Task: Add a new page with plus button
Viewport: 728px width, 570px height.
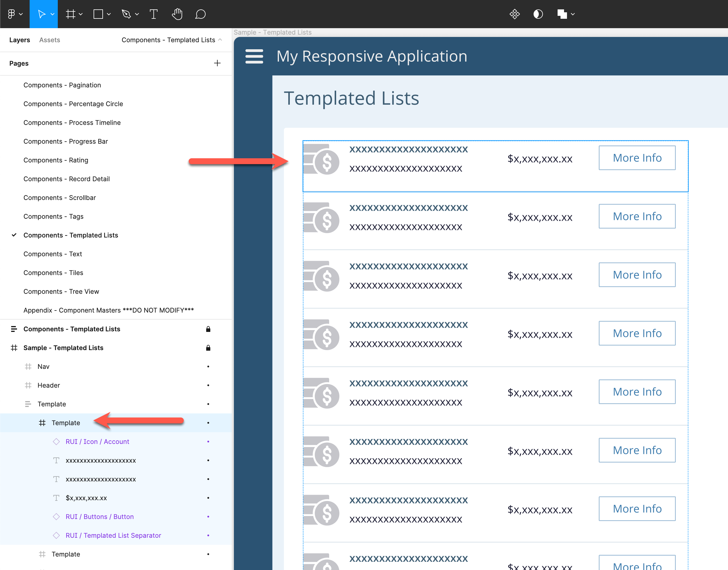Action: pos(217,63)
